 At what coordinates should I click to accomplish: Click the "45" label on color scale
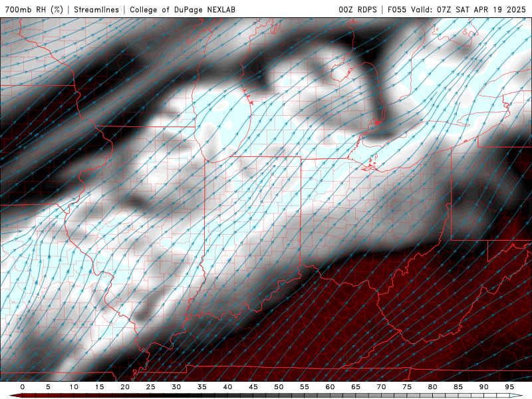pyautogui.click(x=253, y=387)
